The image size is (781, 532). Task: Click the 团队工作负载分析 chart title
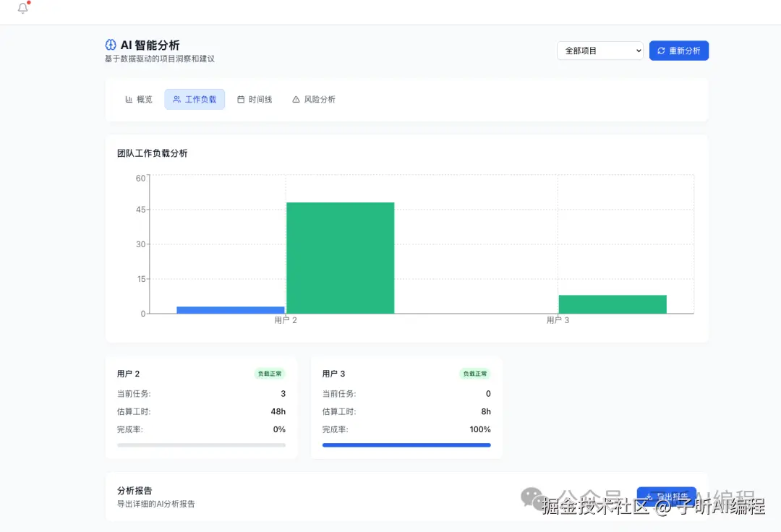click(153, 153)
